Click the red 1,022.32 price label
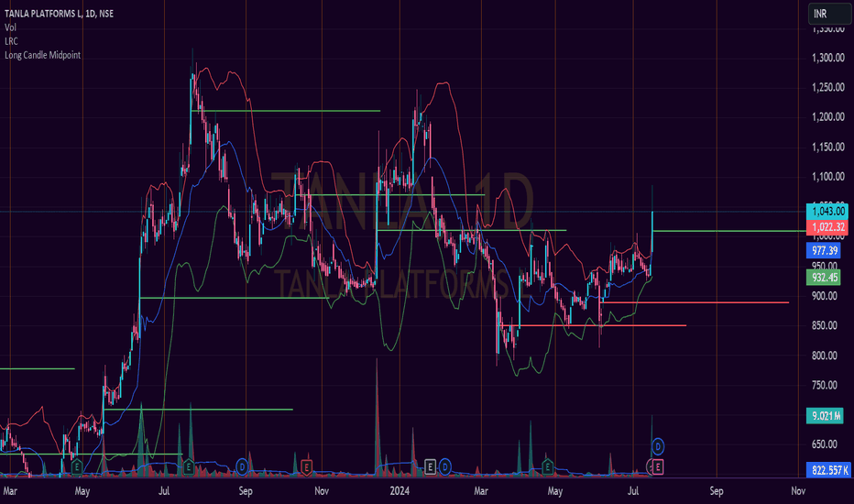The image size is (854, 504). [827, 227]
